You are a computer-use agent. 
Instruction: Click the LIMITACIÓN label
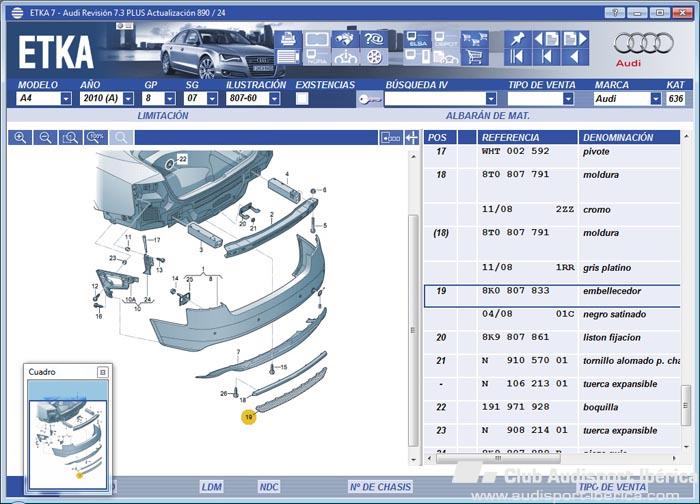coord(163,116)
